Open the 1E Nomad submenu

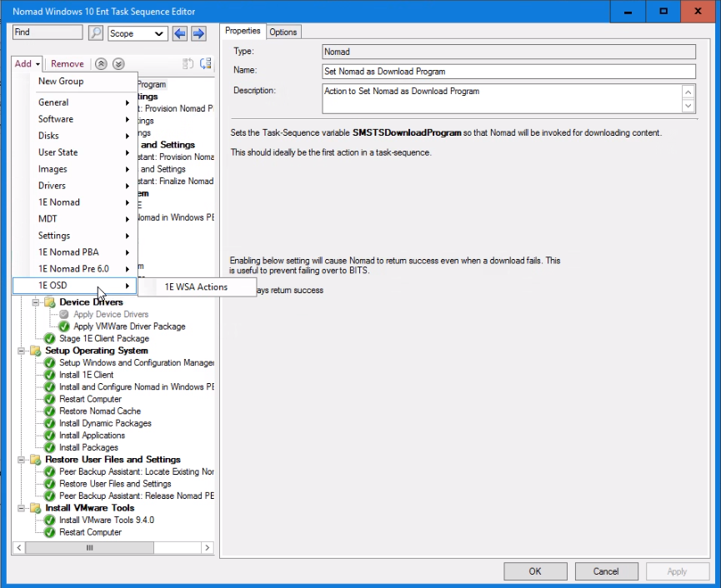coord(74,202)
